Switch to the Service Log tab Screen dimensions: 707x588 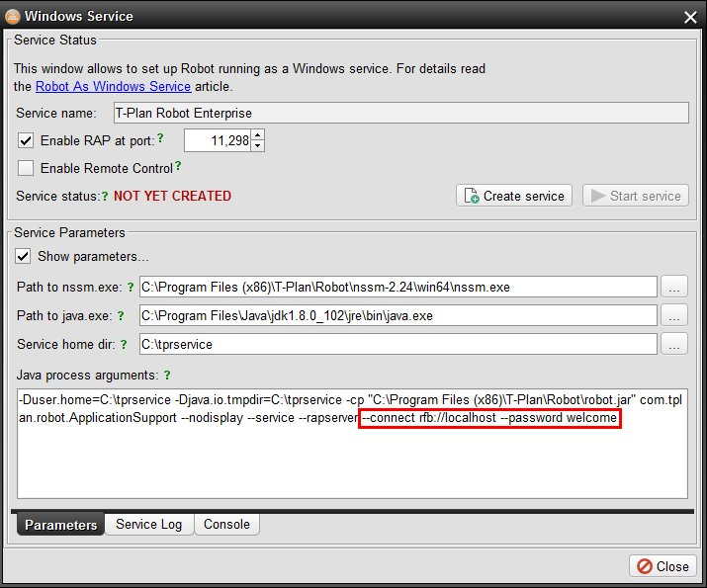[x=149, y=525]
